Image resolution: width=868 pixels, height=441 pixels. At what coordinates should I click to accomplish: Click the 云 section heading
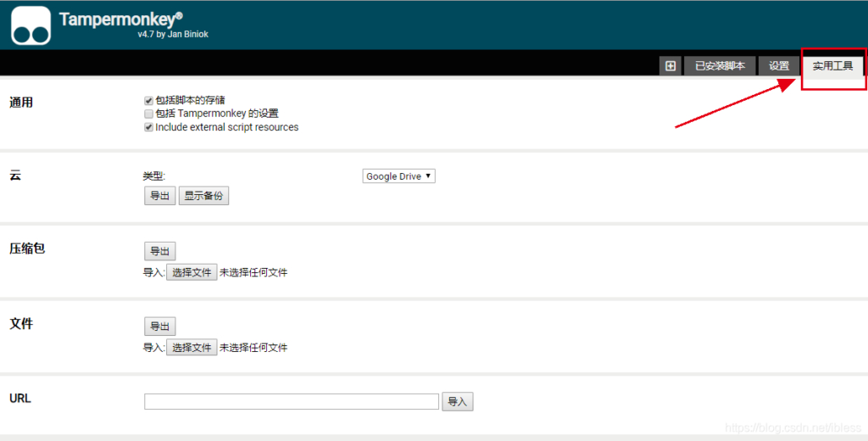tap(15, 176)
